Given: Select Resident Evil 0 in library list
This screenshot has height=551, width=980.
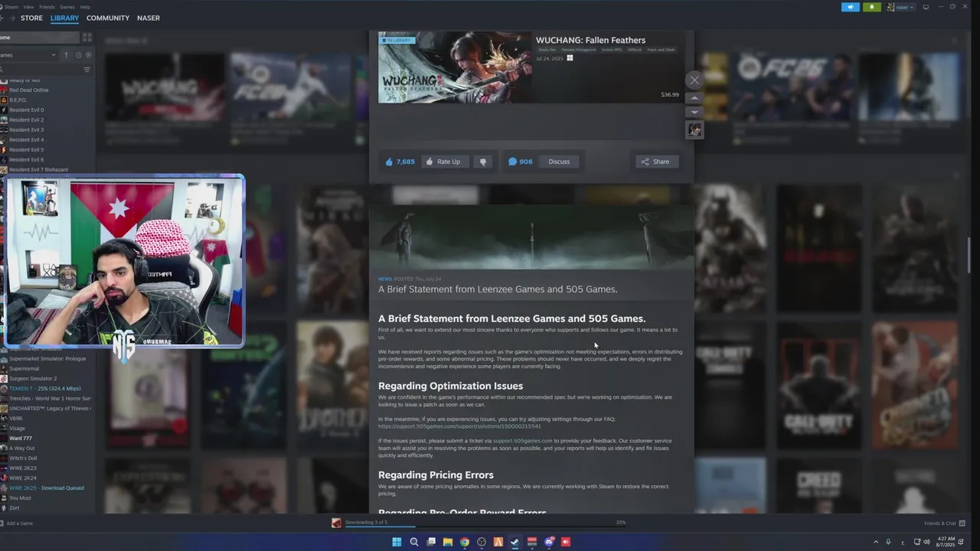Looking at the screenshot, I should (x=26, y=110).
